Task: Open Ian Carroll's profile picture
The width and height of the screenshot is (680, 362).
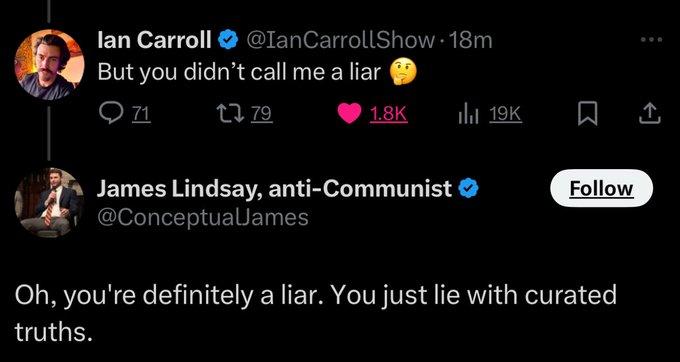Action: 50,65
